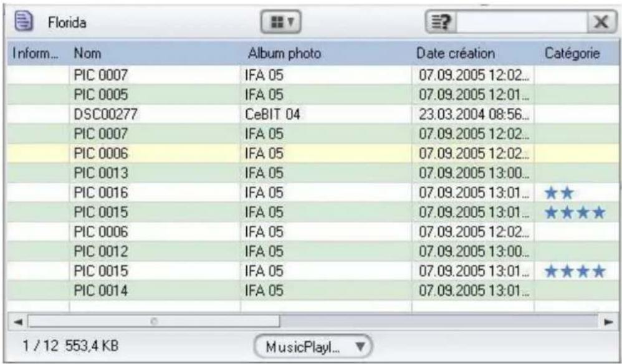Image resolution: width=622 pixels, height=364 pixels.
Task: Click the Florida playlist document icon
Action: tap(24, 22)
